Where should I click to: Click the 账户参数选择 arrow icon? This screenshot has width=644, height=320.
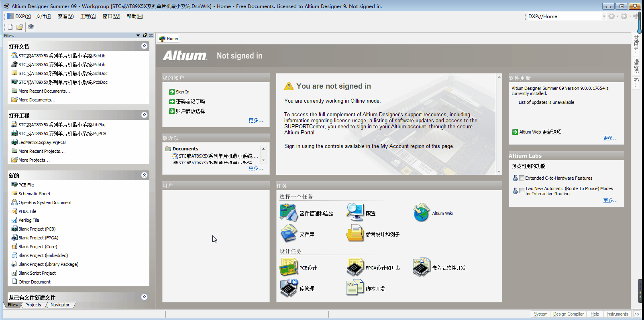[172, 111]
